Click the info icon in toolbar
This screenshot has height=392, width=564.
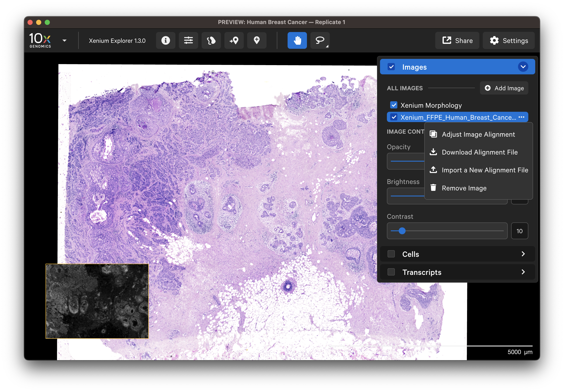click(166, 40)
